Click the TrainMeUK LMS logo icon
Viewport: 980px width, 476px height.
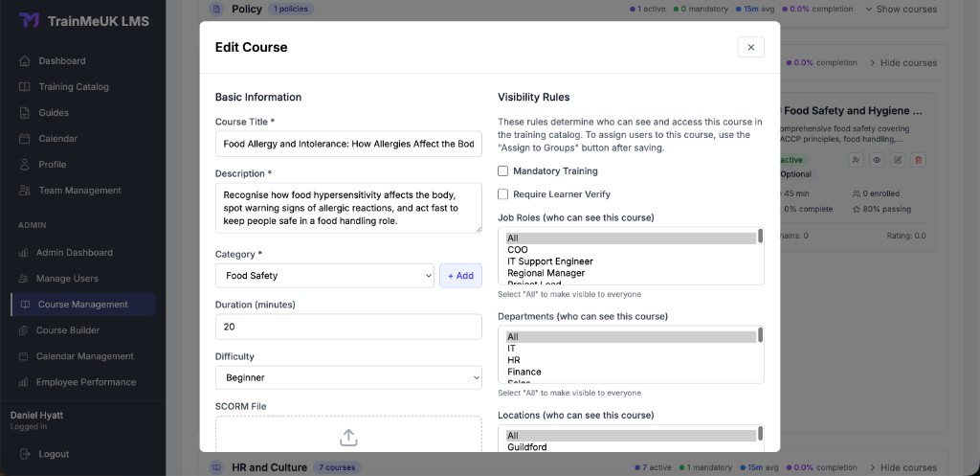[x=29, y=21]
